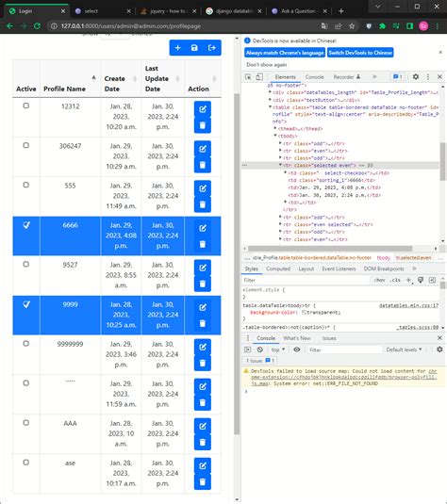Show more DevTools panels chevron
Image resolution: width=447 pixels, height=504 pixels.
click(374, 77)
